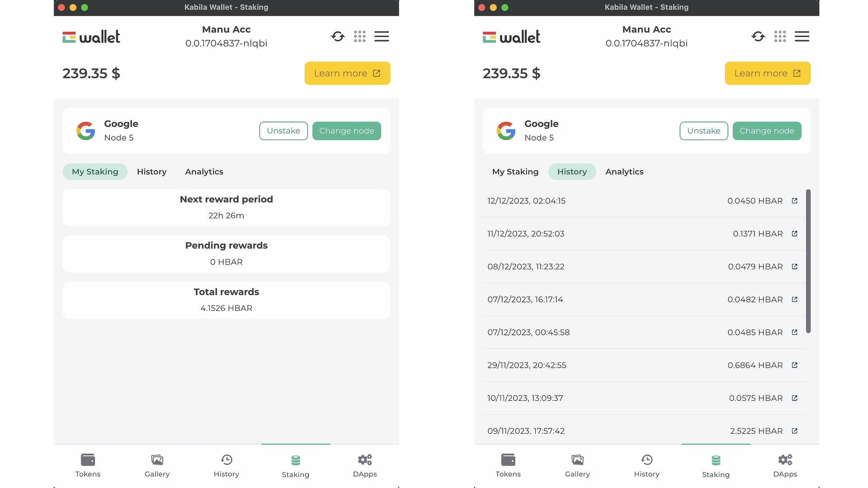Click the staking history scrollbar
The width and height of the screenshot is (868, 488).
pyautogui.click(x=808, y=261)
